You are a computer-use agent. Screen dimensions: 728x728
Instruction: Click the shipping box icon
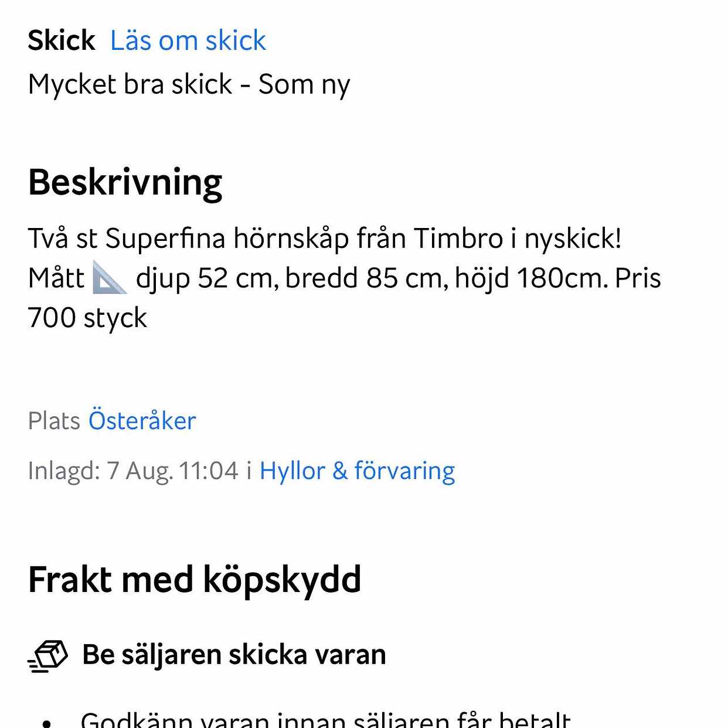[48, 655]
